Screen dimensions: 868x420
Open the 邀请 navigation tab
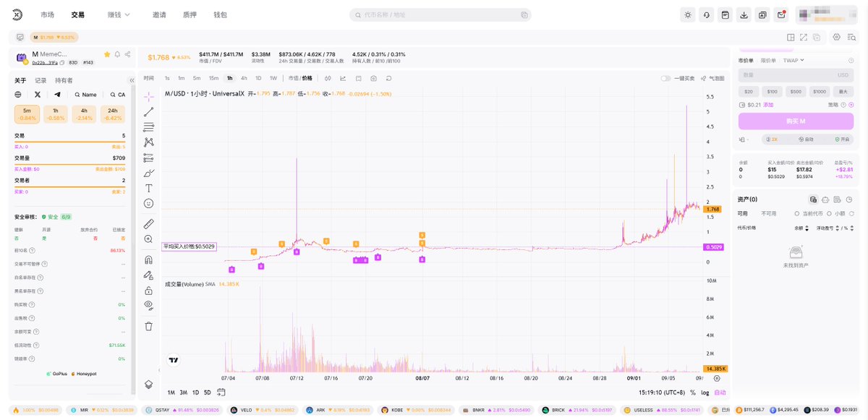tap(159, 14)
